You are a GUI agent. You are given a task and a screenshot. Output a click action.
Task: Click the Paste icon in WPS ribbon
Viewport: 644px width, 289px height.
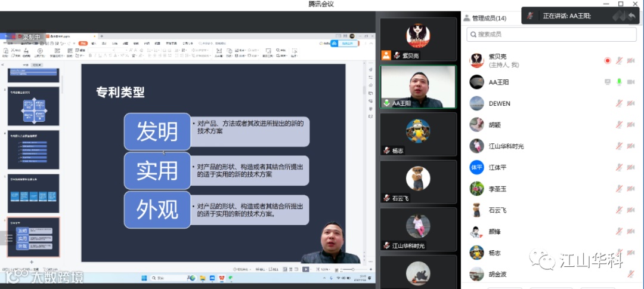tap(5, 51)
